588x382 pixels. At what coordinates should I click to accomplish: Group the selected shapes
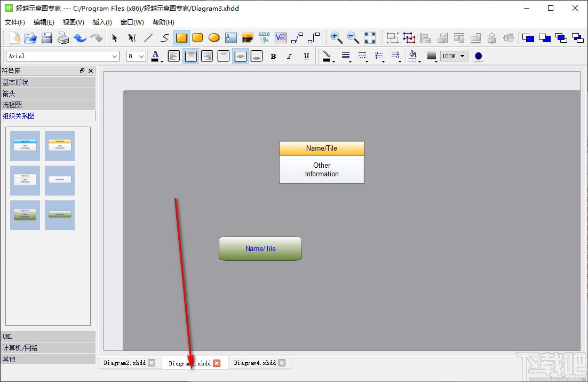(392, 38)
